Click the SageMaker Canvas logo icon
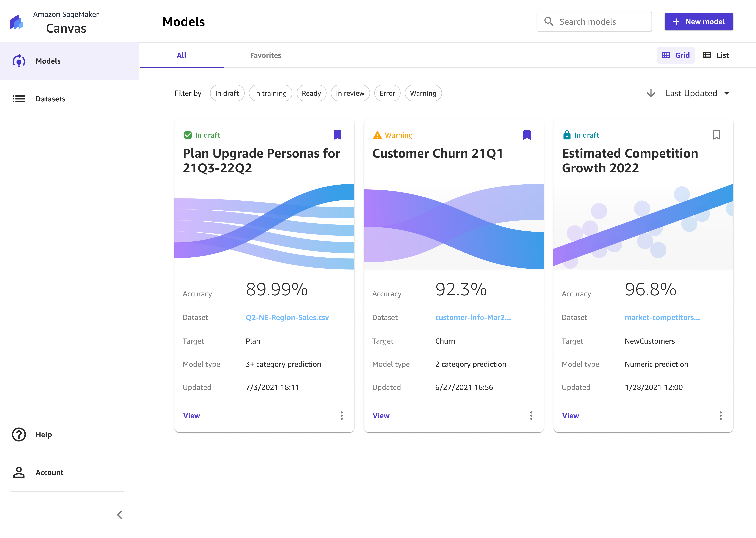Image resolution: width=756 pixels, height=538 pixels. click(17, 22)
